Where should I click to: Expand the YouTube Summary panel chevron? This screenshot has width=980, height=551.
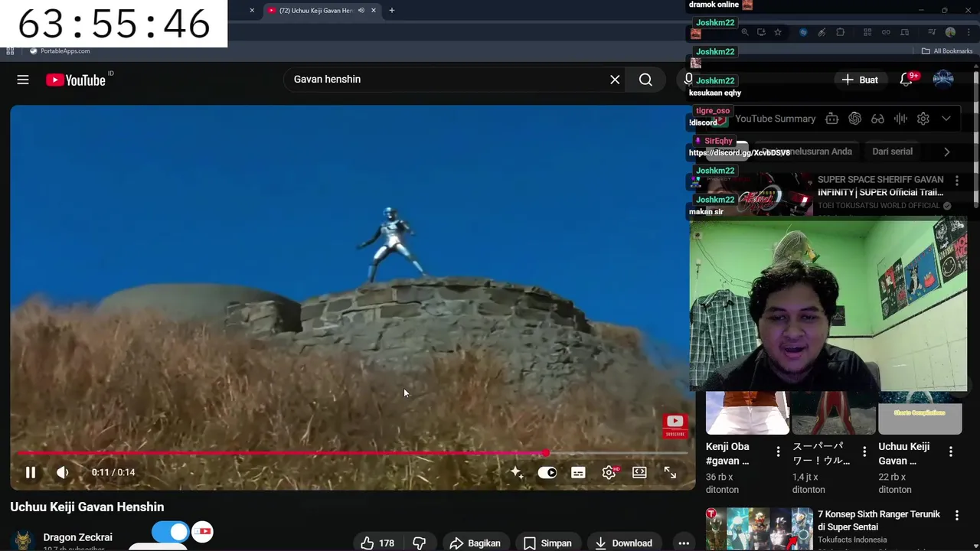pyautogui.click(x=946, y=119)
